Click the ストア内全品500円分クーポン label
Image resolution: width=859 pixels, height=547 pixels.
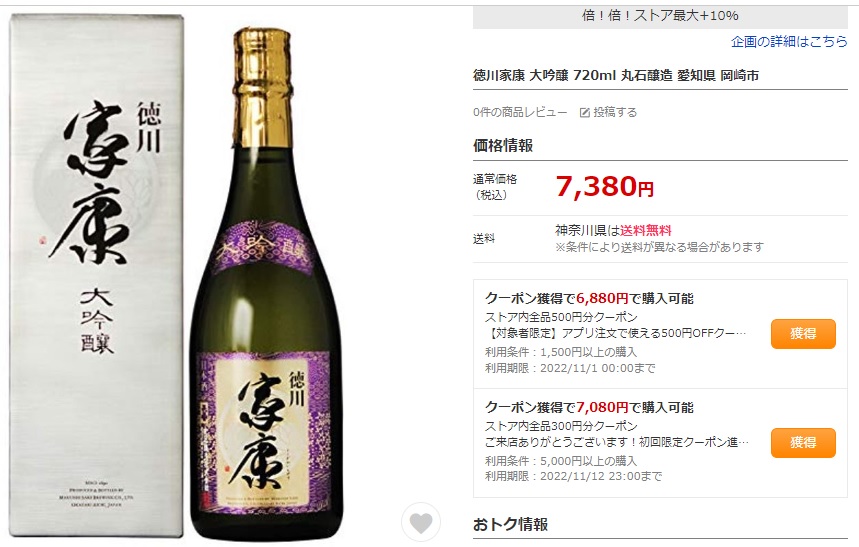point(561,317)
